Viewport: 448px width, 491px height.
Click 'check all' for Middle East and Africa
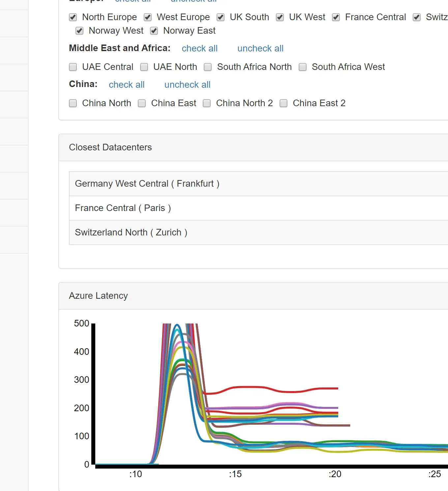click(x=200, y=48)
